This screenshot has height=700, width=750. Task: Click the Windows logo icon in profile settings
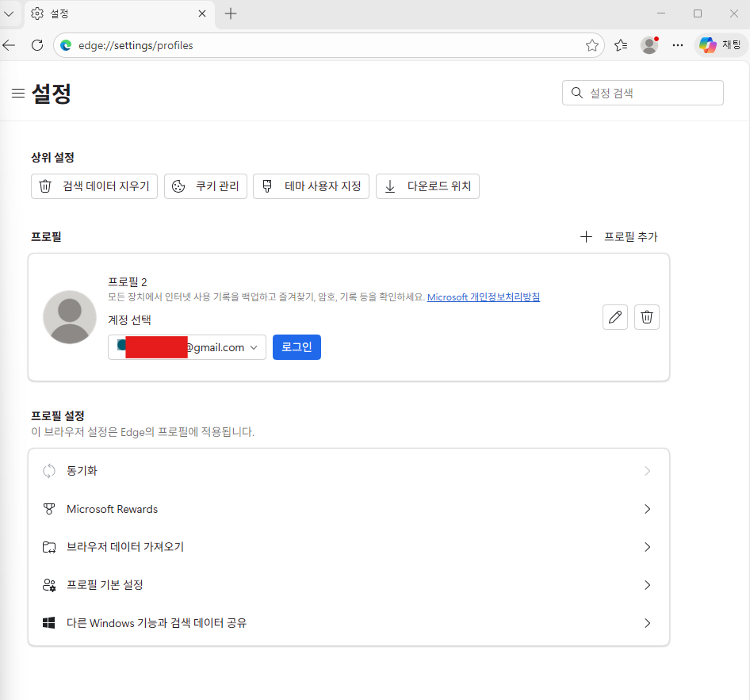tap(48, 623)
